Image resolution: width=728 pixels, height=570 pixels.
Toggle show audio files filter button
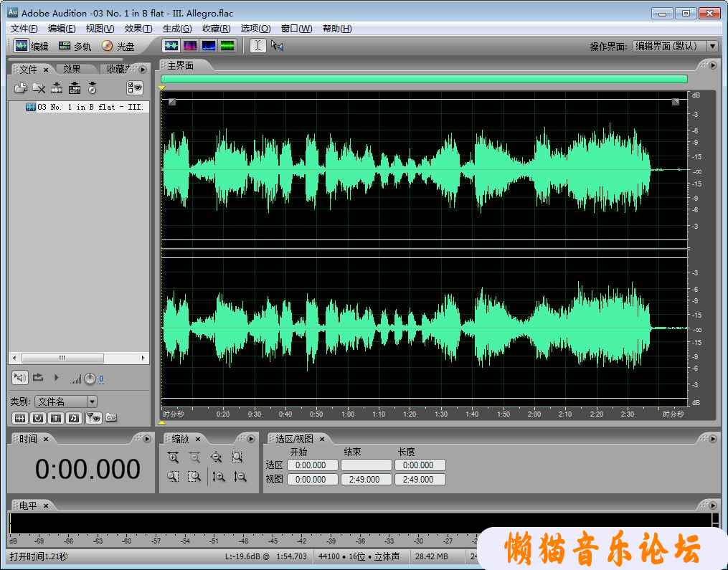[19, 418]
